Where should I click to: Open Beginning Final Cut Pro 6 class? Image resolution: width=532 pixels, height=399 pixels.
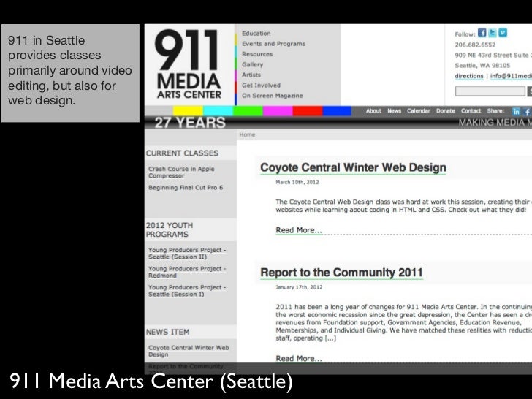(x=186, y=188)
